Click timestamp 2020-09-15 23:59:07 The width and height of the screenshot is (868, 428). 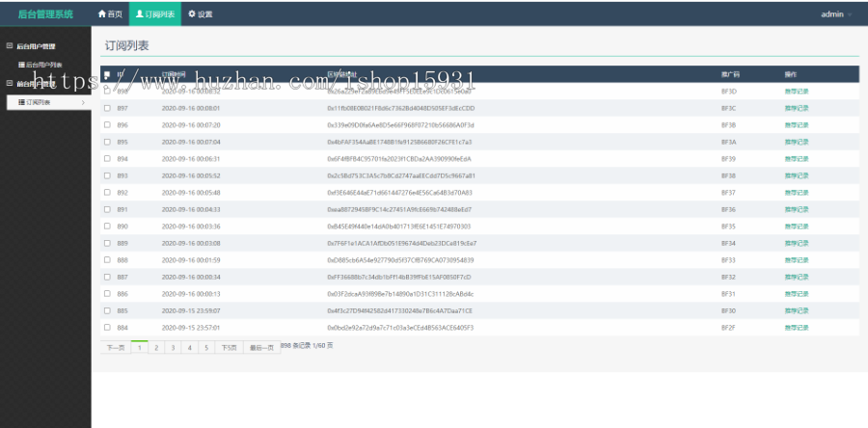pos(191,310)
